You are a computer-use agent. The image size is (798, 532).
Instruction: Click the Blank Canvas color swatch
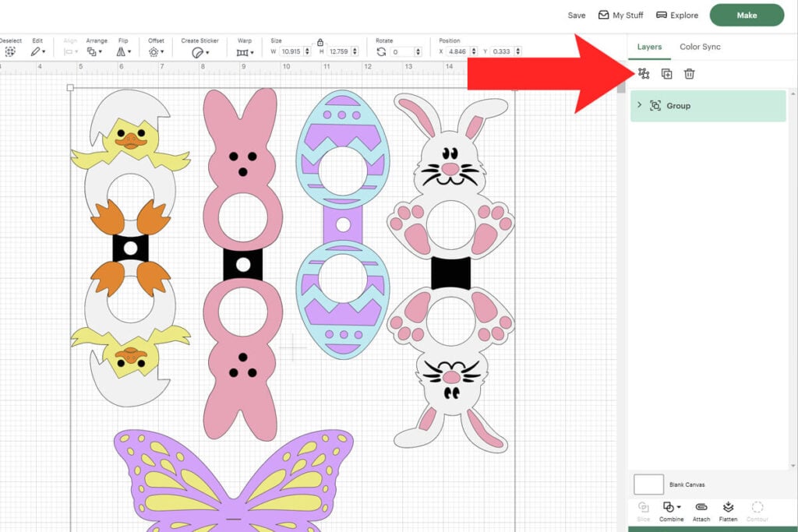[648, 484]
